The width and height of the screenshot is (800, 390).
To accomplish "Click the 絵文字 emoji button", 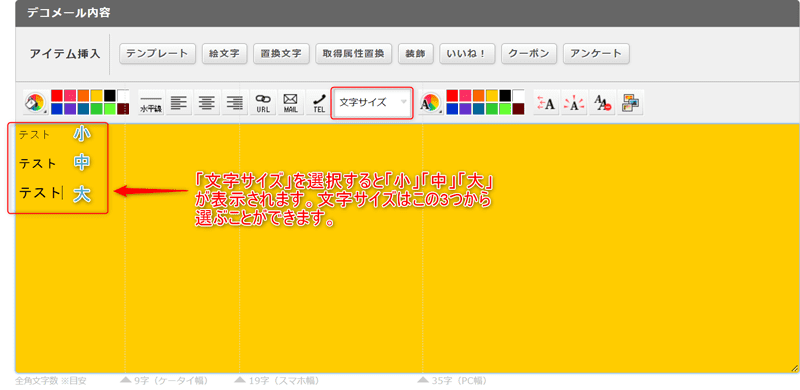I will click(x=224, y=54).
